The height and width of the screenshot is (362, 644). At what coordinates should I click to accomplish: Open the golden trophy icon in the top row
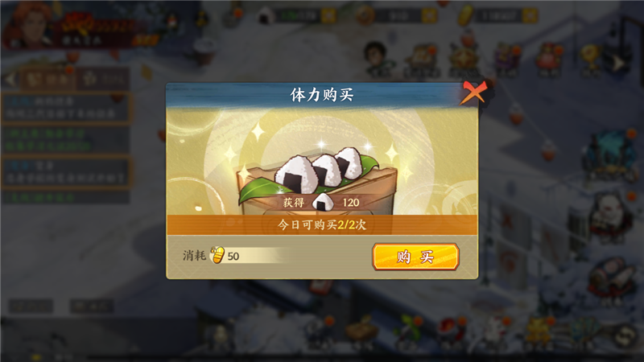[591, 61]
